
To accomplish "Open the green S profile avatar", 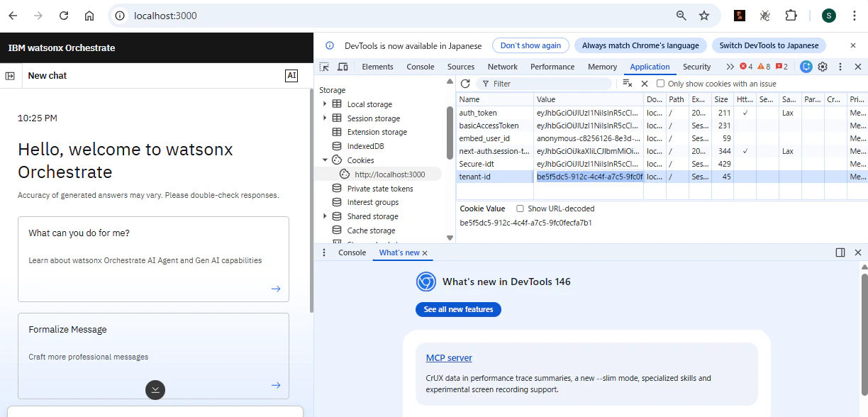I will click(829, 16).
